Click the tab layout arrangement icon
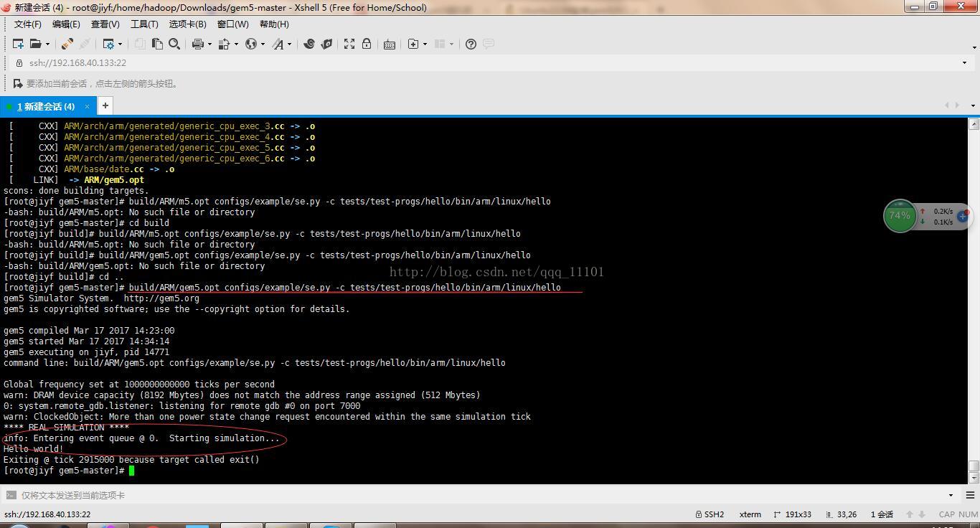Viewport: 980px width, 528px height. pos(440,44)
